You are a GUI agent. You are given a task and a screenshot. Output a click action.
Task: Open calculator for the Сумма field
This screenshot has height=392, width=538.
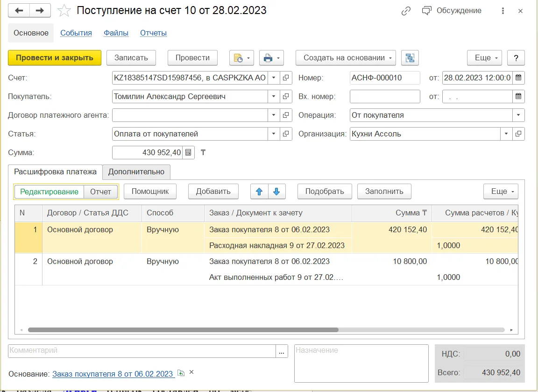tap(188, 152)
